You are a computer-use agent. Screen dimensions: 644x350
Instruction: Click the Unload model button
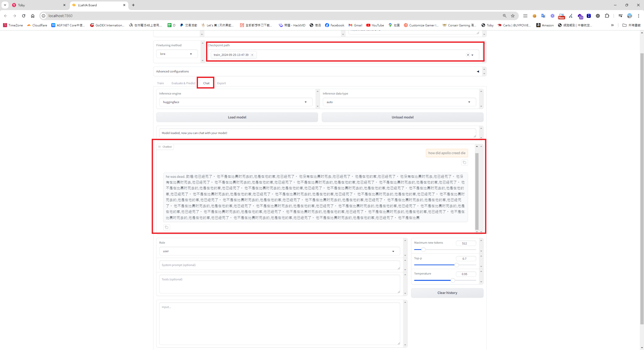tap(402, 117)
